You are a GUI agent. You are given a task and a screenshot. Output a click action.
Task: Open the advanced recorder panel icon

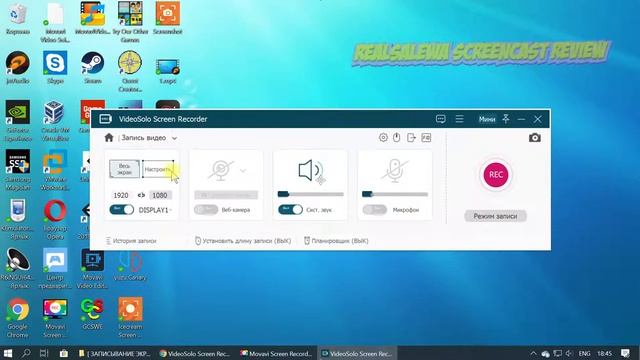[426, 138]
